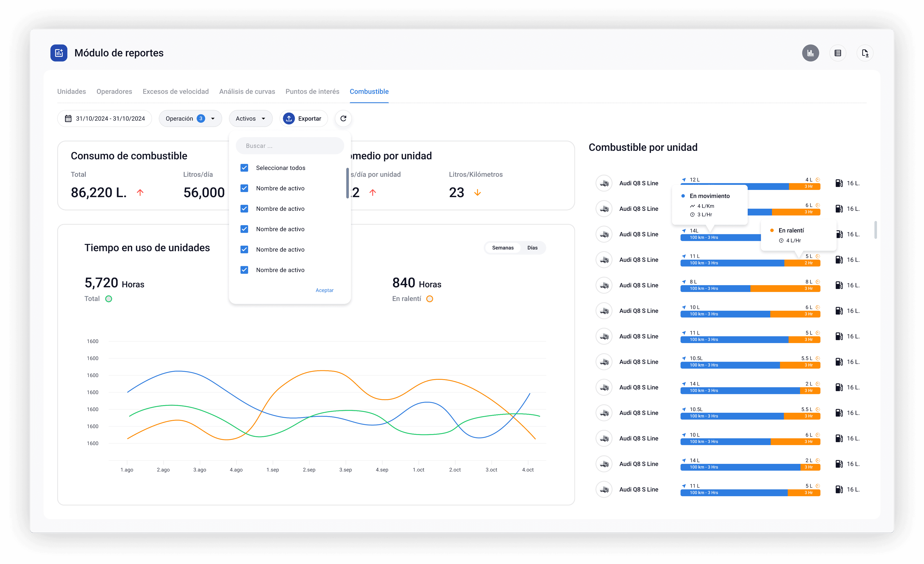
Task: Toggle the last Nombre de activo checkbox
Action: 244,270
